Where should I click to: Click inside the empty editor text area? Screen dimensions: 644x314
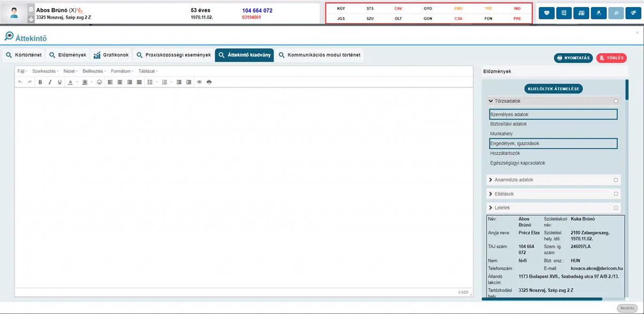pyautogui.click(x=244, y=188)
